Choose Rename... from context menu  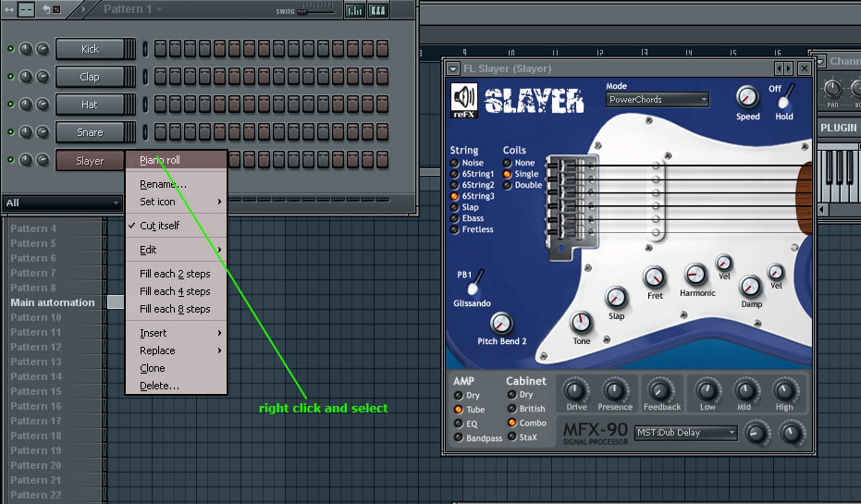(x=177, y=184)
